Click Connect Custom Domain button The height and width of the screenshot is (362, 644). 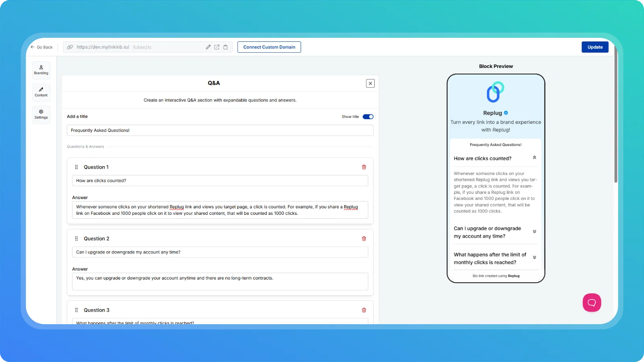pyautogui.click(x=269, y=47)
